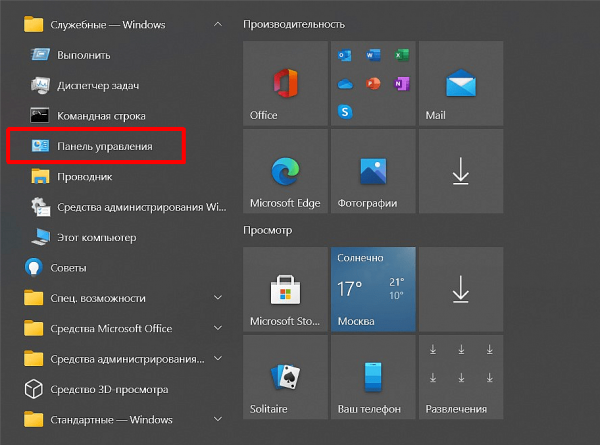The width and height of the screenshot is (600, 445).
Task: Open Москва weather tile
Action: point(373,289)
